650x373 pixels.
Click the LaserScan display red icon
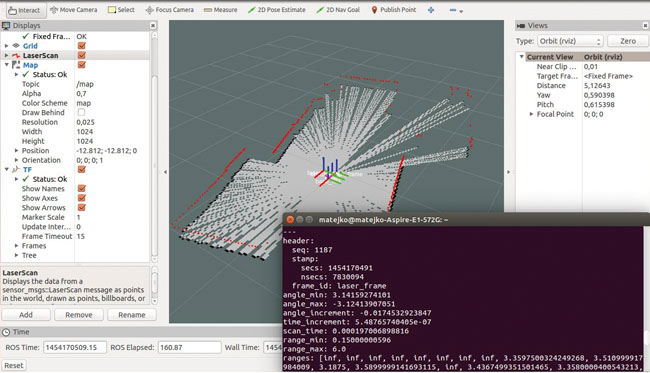pyautogui.click(x=16, y=56)
